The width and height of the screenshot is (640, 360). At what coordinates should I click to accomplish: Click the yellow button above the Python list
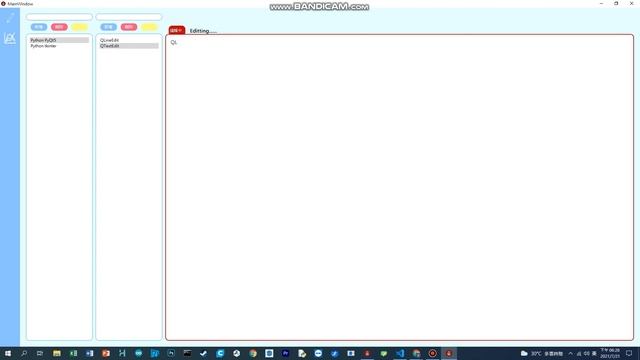click(80, 27)
